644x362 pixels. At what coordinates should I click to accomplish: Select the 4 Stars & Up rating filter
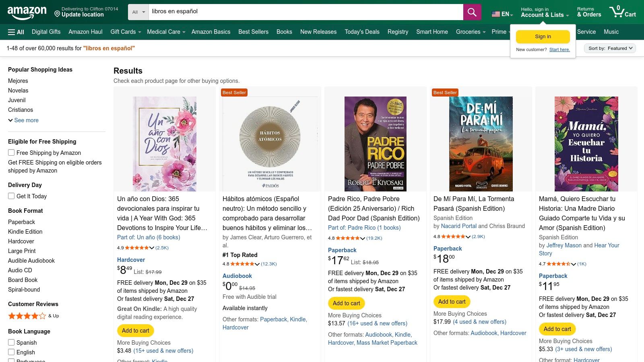27,316
